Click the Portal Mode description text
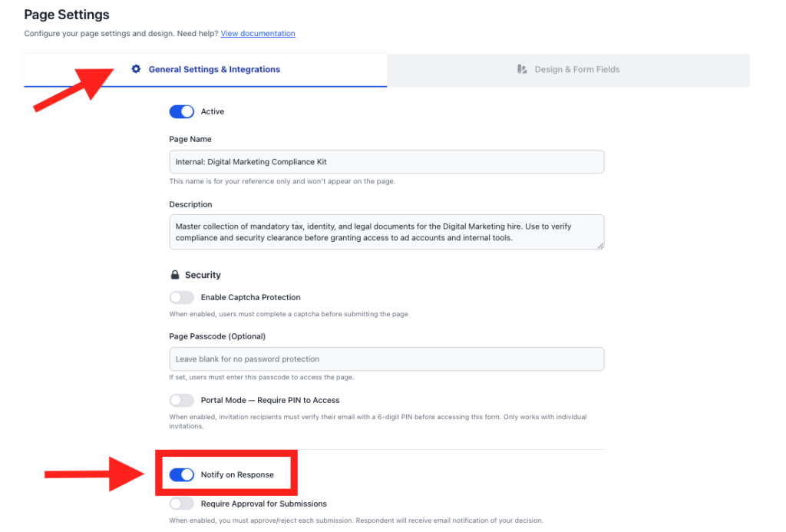The image size is (786, 532). tap(377, 420)
